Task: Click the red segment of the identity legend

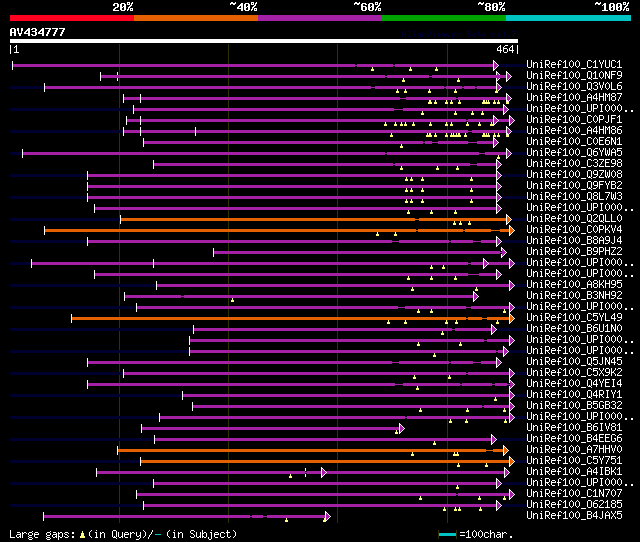Action: 72,18
